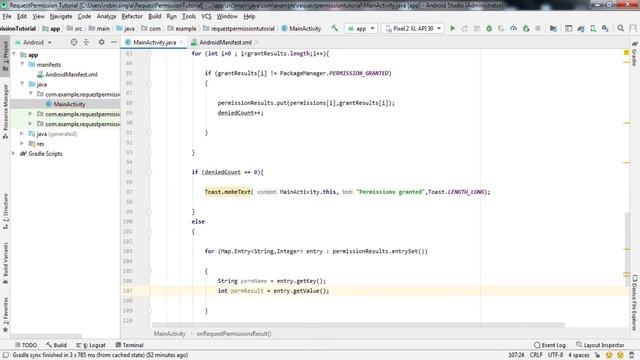Open Search Everywhere magnifier icon

click(620, 28)
